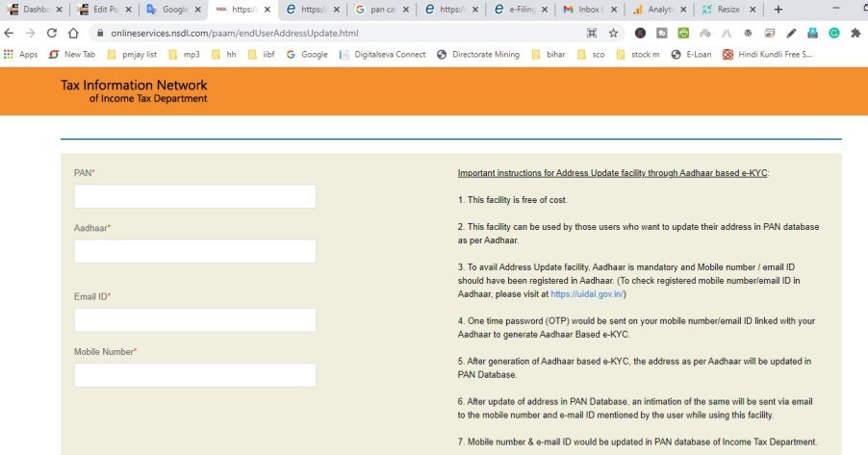Open the iibf bookmark folder
This screenshot has height=455, width=868.
tap(262, 54)
